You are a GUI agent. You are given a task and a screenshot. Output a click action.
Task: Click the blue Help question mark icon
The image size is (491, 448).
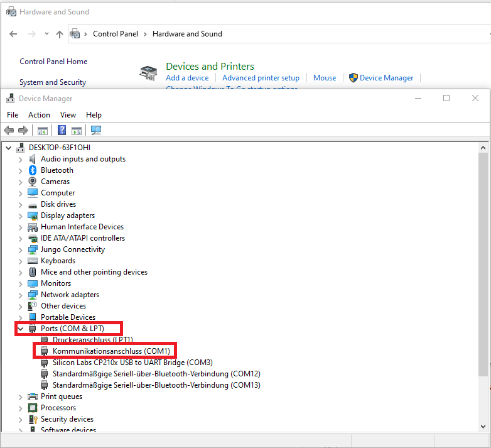[x=62, y=130]
